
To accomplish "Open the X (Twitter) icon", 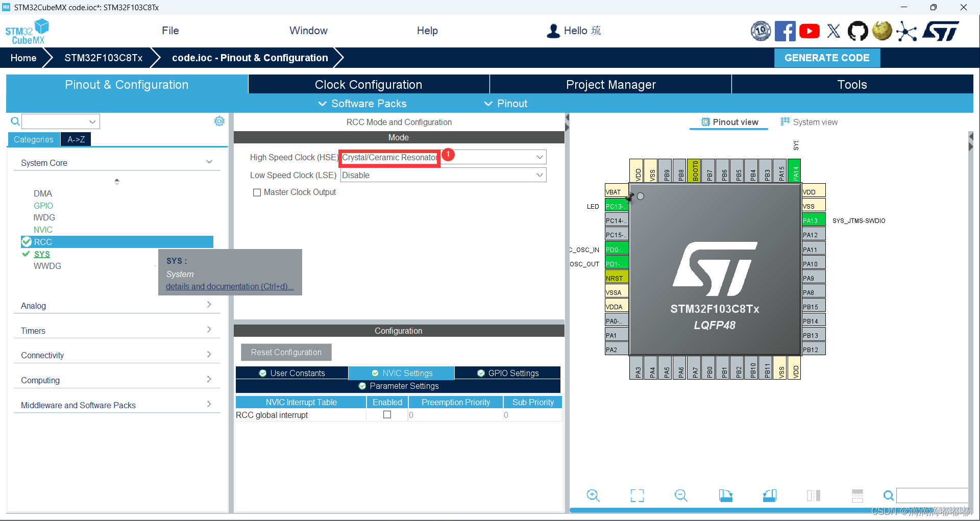I will click(x=834, y=31).
